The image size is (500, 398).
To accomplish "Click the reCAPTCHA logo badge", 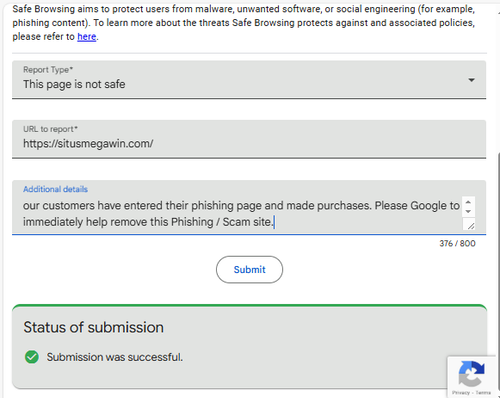I will (471, 373).
